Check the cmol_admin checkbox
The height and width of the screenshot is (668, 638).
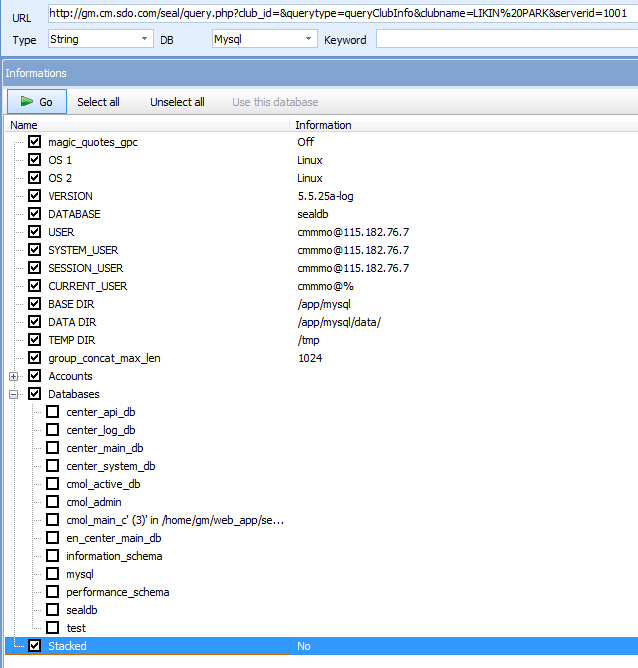pos(52,501)
